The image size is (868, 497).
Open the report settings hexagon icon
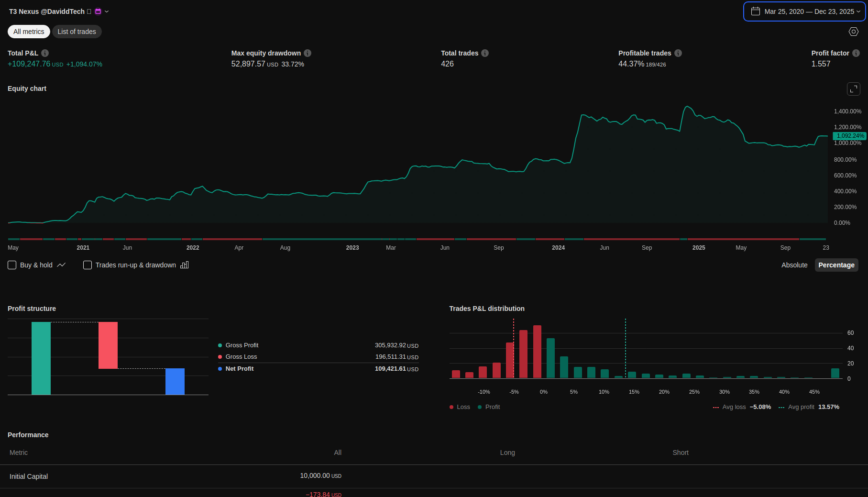pos(853,32)
